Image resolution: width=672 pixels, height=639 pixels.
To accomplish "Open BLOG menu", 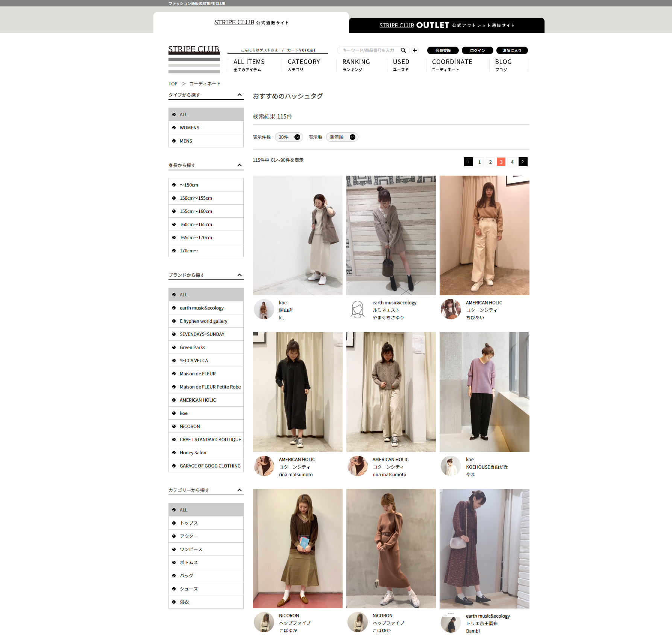I will pyautogui.click(x=503, y=65).
